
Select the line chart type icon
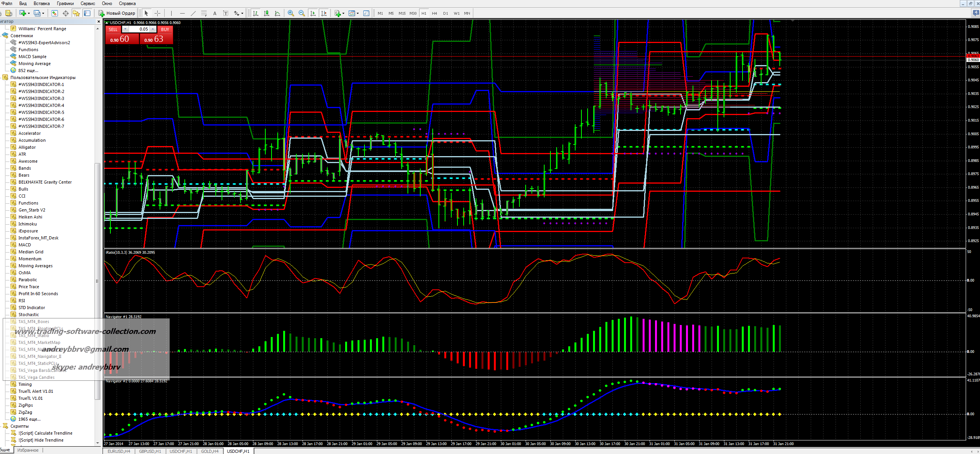[277, 13]
